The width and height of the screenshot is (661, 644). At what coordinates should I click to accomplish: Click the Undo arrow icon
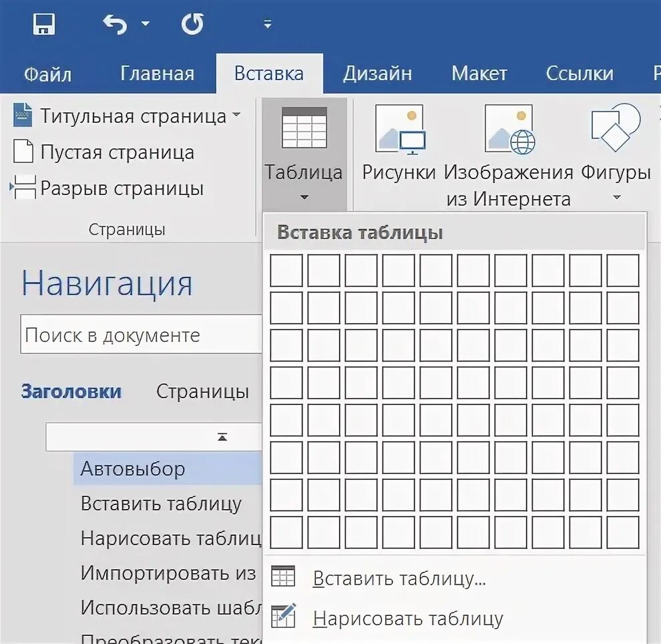[x=115, y=24]
